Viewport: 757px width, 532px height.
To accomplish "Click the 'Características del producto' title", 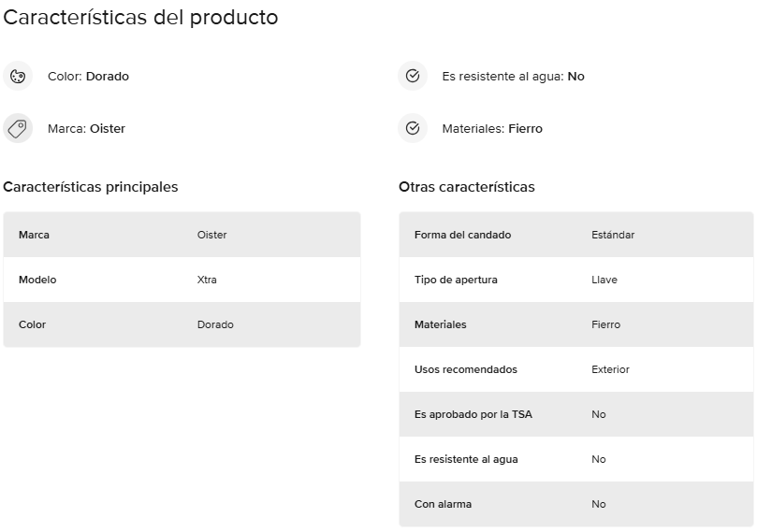I will point(140,18).
